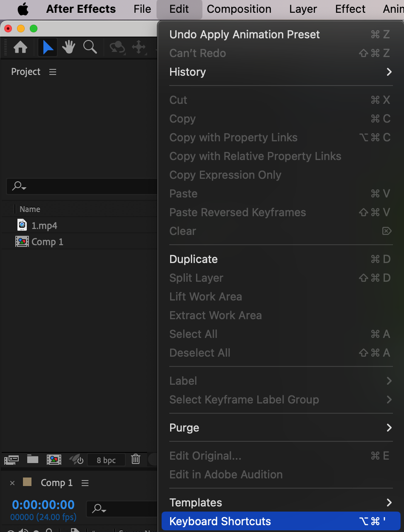Click the Interpret Footage icon in Project panel
Image resolution: width=404 pixels, height=532 pixels.
click(x=11, y=460)
